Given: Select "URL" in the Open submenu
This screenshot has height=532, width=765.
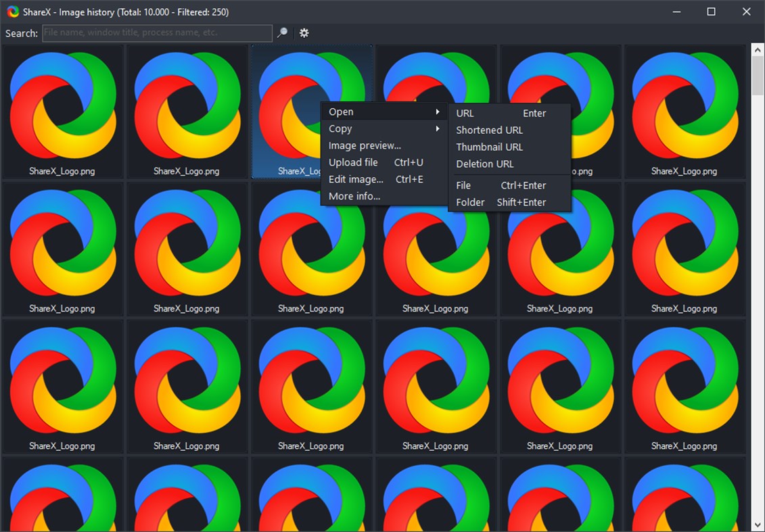Looking at the screenshot, I should click(x=465, y=113).
